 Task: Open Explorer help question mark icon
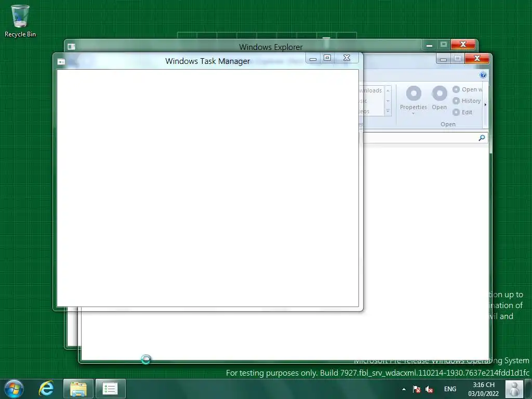(483, 75)
